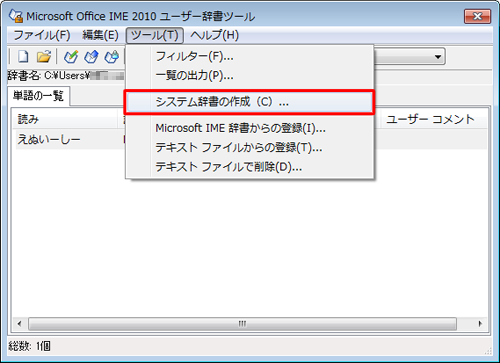Viewport: 500px width, 363px height.
Task: Select 一覧の出力(P)... menu item
Action: pyautogui.click(x=249, y=76)
